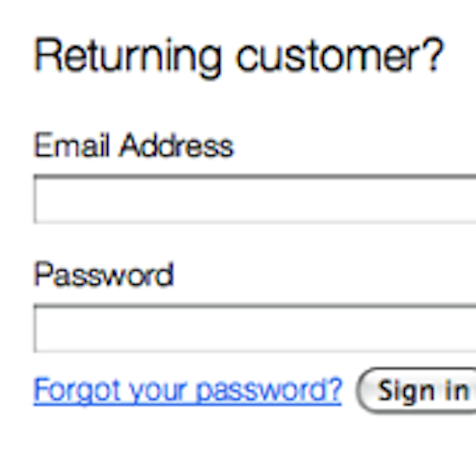The height and width of the screenshot is (451, 476).
Task: Select the field below 'Password'
Action: point(255,329)
